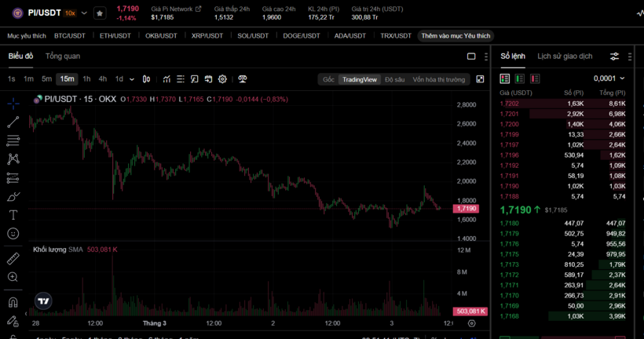This screenshot has height=339, width=644.
Task: Click the 1,7202 sell order price
Action: [509, 104]
